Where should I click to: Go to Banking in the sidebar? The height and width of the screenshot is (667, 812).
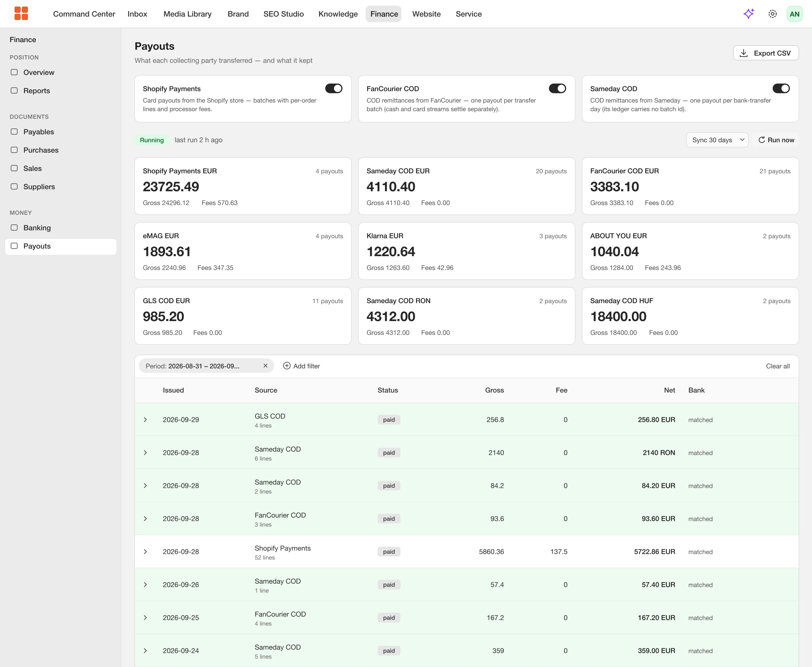click(x=61, y=228)
